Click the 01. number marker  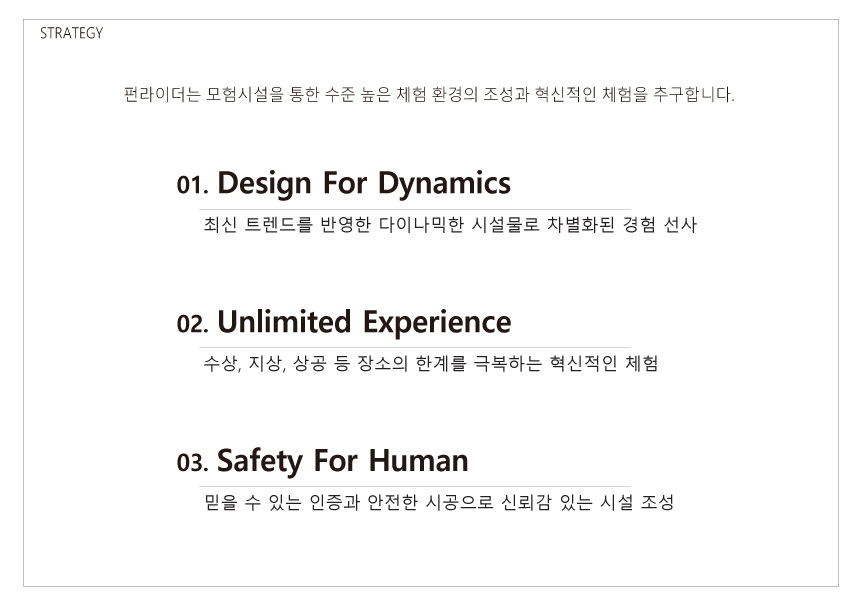point(193,185)
